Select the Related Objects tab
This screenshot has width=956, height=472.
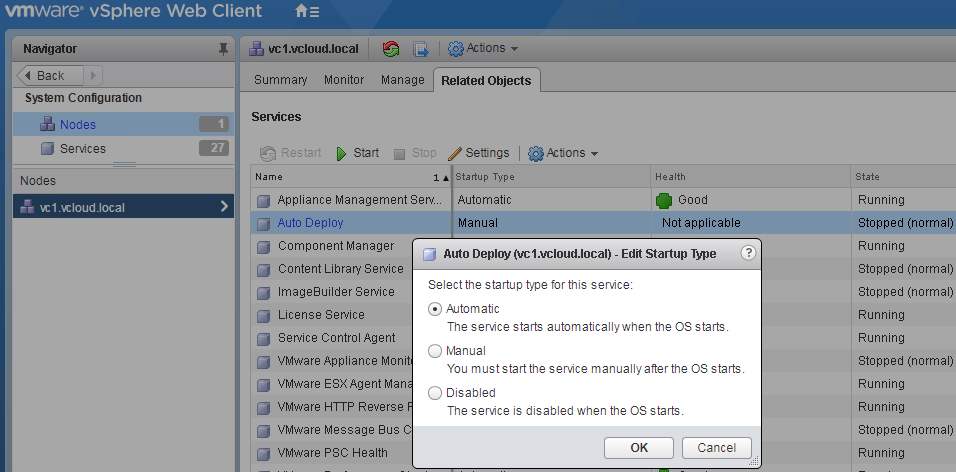486,80
